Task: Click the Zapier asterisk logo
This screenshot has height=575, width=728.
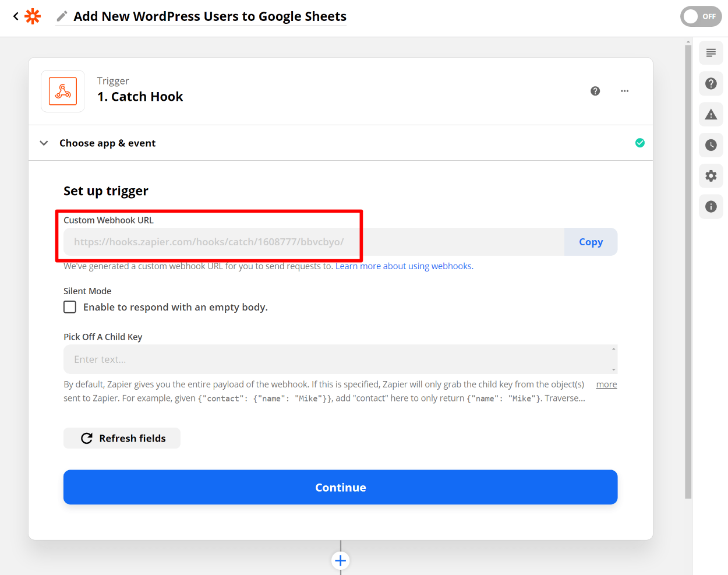Action: [33, 16]
